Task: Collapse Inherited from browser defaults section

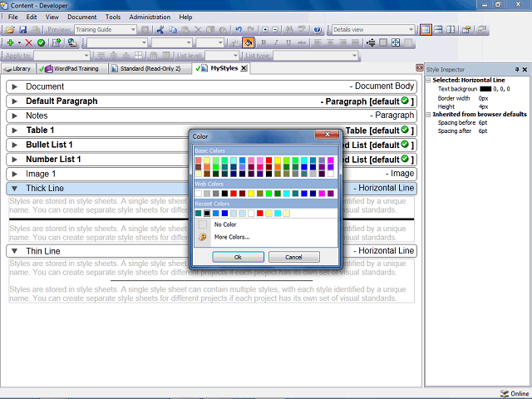Action: point(429,115)
